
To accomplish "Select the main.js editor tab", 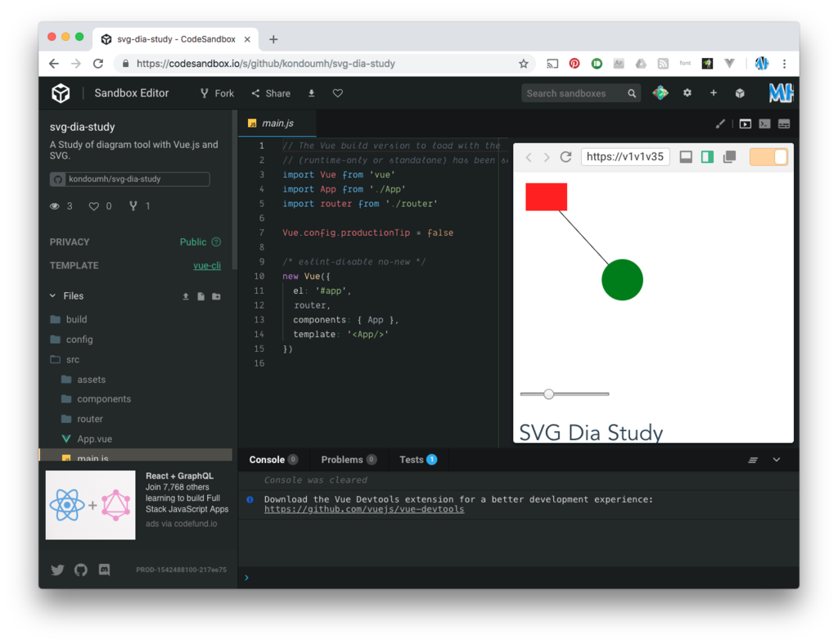I will [277, 124].
